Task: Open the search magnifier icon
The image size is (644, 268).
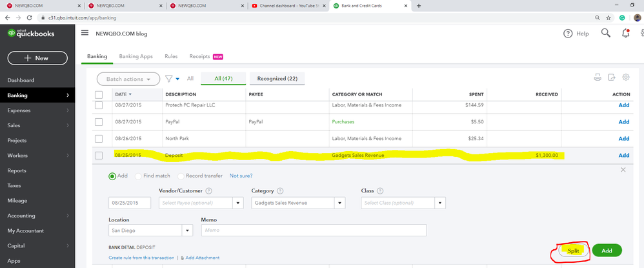Action: click(605, 33)
